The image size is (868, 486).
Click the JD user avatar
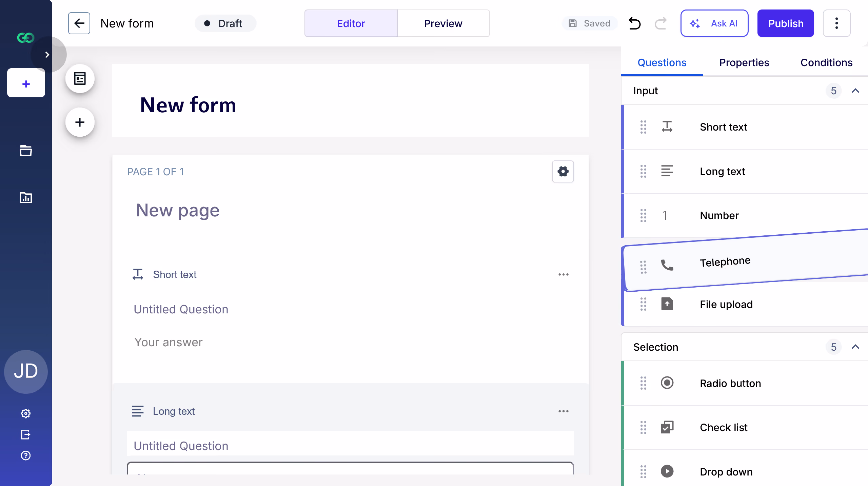click(26, 372)
